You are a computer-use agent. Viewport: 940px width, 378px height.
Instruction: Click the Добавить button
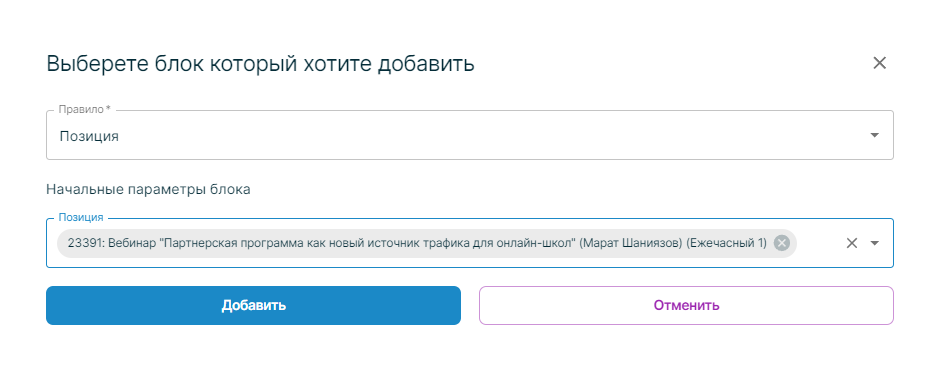point(253,306)
